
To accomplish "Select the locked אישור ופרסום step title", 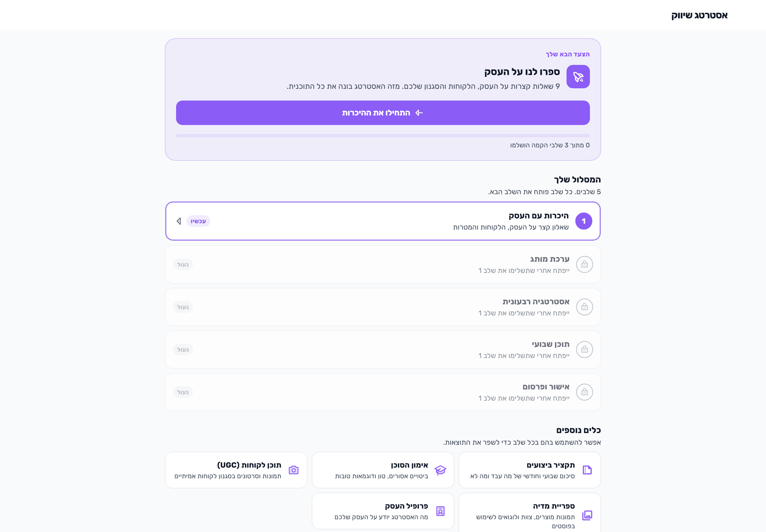I will (x=546, y=387).
